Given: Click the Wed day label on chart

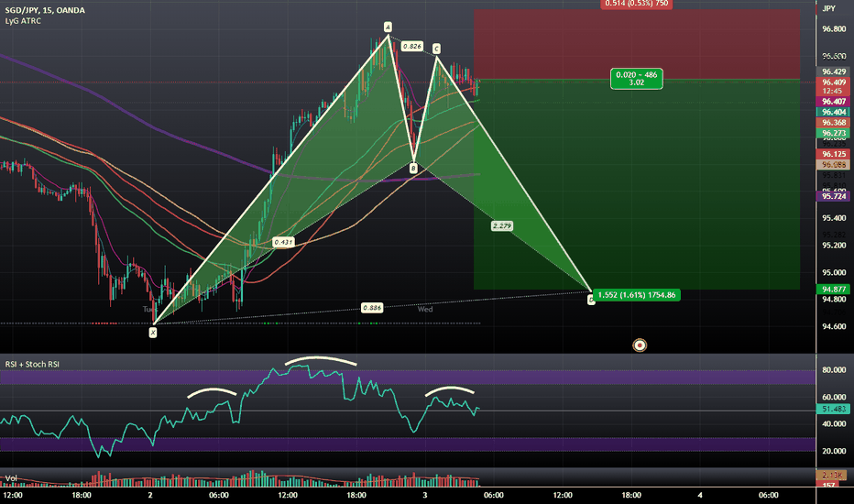Looking at the screenshot, I should [x=425, y=309].
